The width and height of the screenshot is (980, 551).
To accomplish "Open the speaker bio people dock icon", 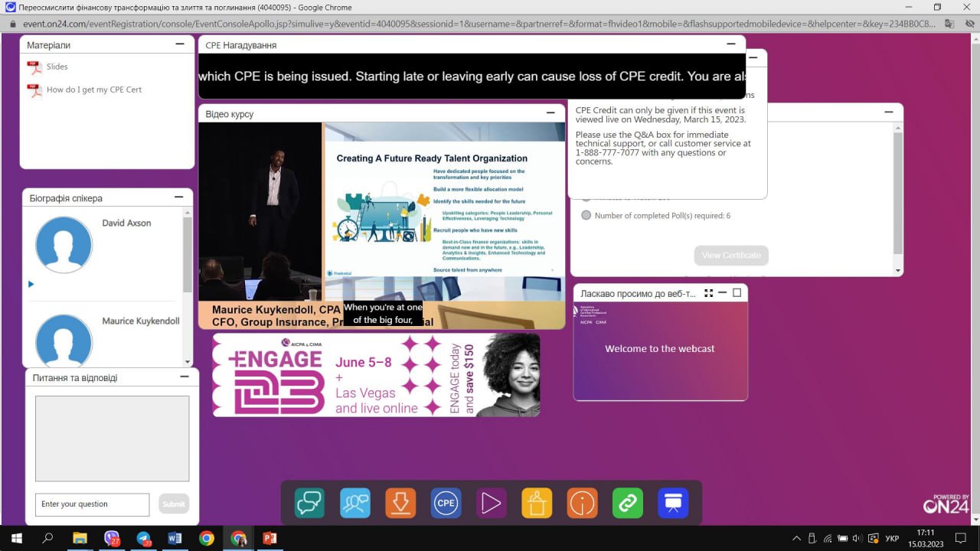I will click(354, 503).
